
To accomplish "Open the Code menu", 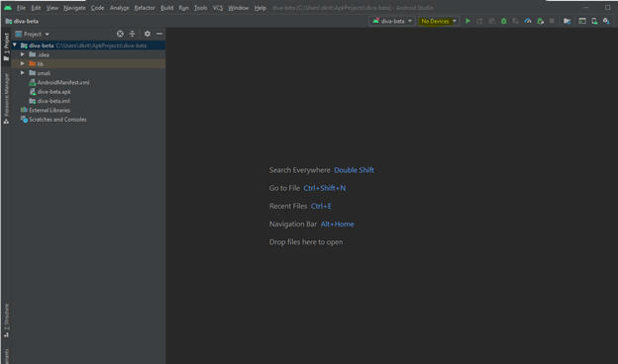I will (97, 8).
